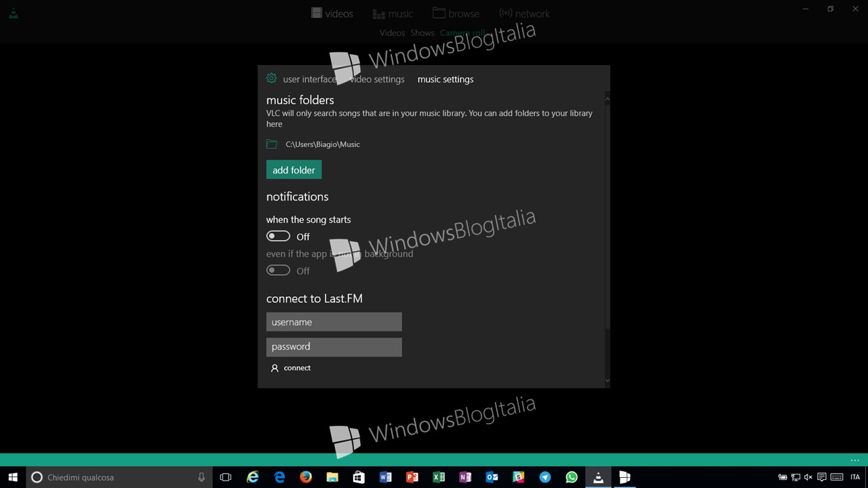Screen dimensions: 868x488
Task: Click the settings gear icon in panel header
Action: click(272, 79)
